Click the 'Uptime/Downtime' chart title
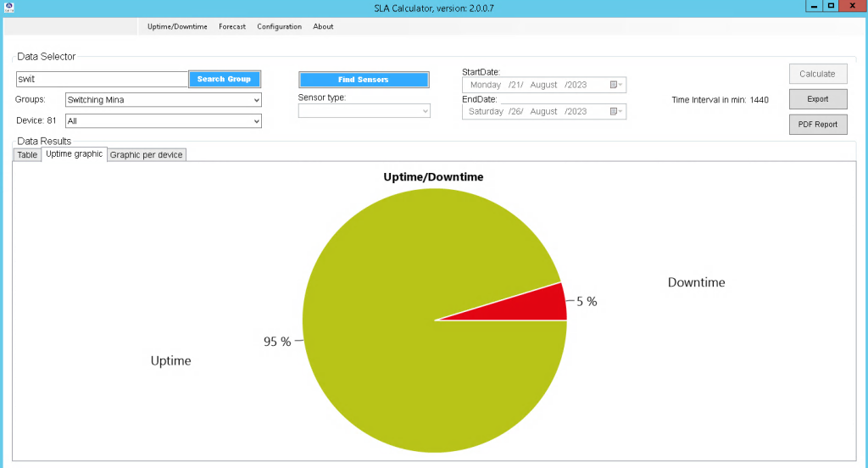 pos(433,177)
